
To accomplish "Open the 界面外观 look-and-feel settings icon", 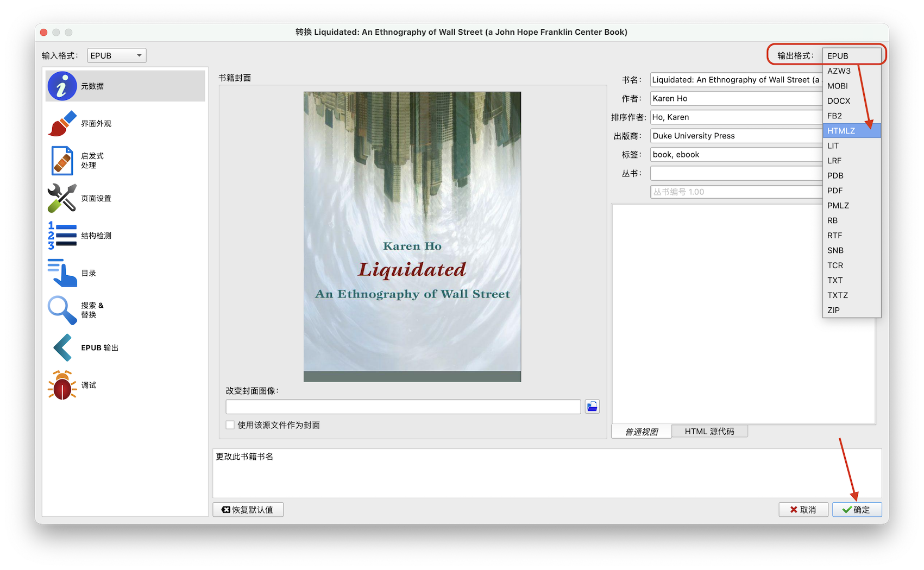I will [61, 123].
